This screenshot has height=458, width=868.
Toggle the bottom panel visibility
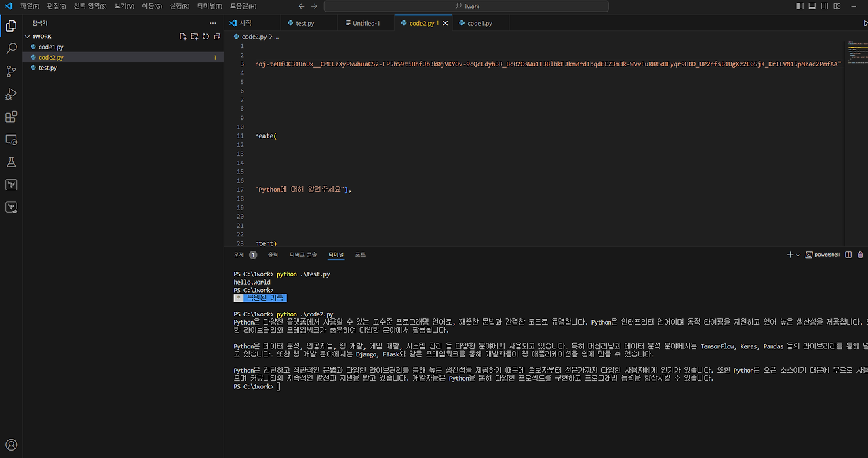tap(812, 6)
